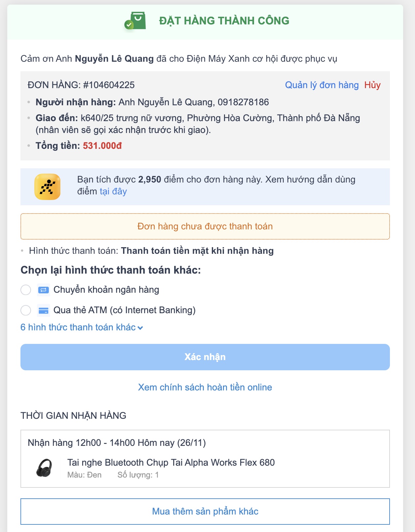Select the Qua thẻ ATM radio button

pyautogui.click(x=26, y=311)
